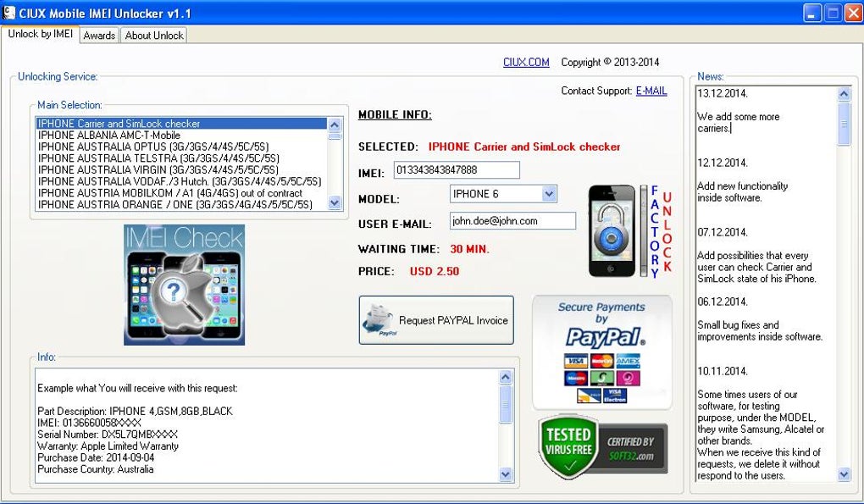
Task: Choose IPHONE AUSTRALIA OPTUS list item
Action: click(182, 147)
